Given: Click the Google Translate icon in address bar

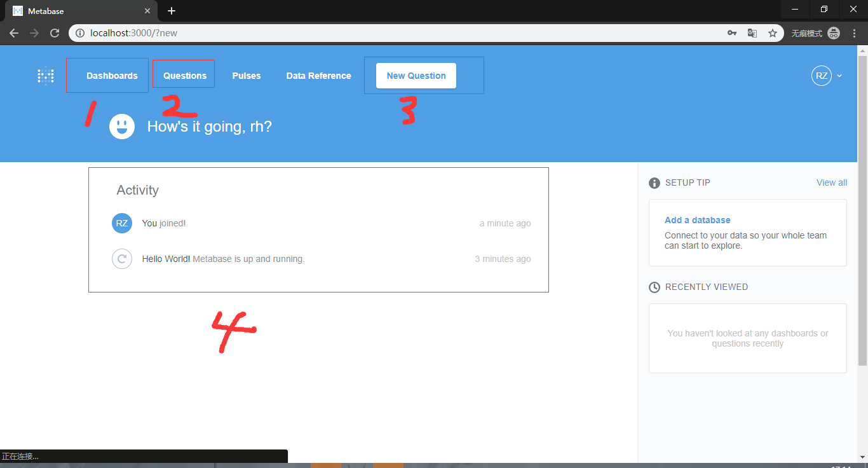Looking at the screenshot, I should [752, 32].
